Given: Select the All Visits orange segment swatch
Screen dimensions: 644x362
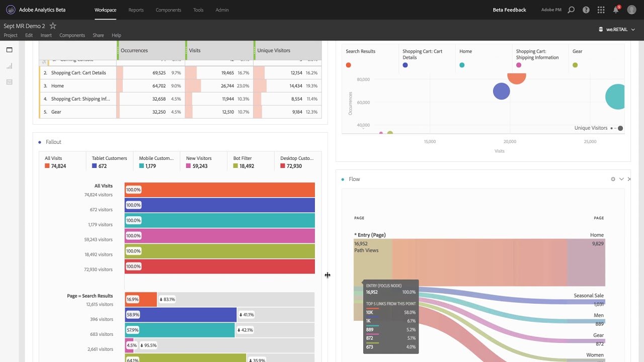Looking at the screenshot, I should coord(47,166).
